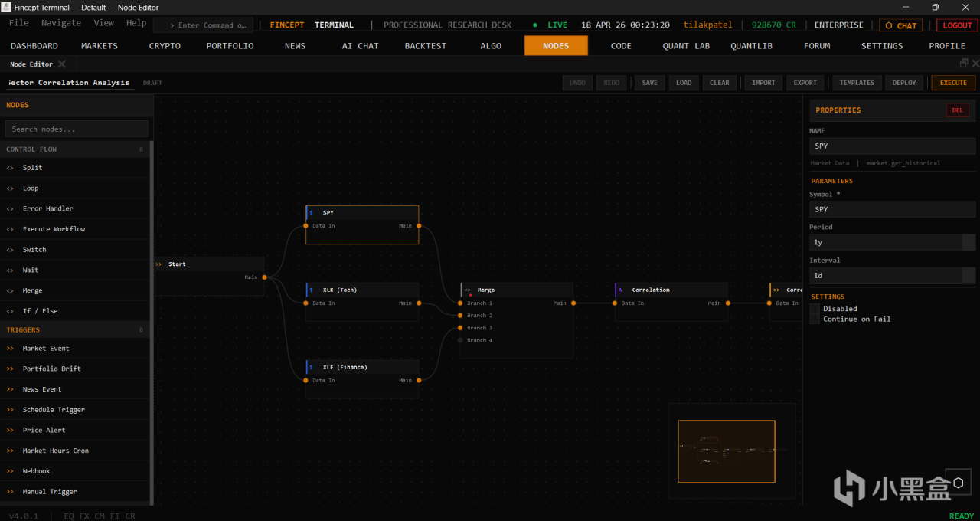This screenshot has height=521, width=980.
Task: Click the Export button
Action: pos(805,83)
